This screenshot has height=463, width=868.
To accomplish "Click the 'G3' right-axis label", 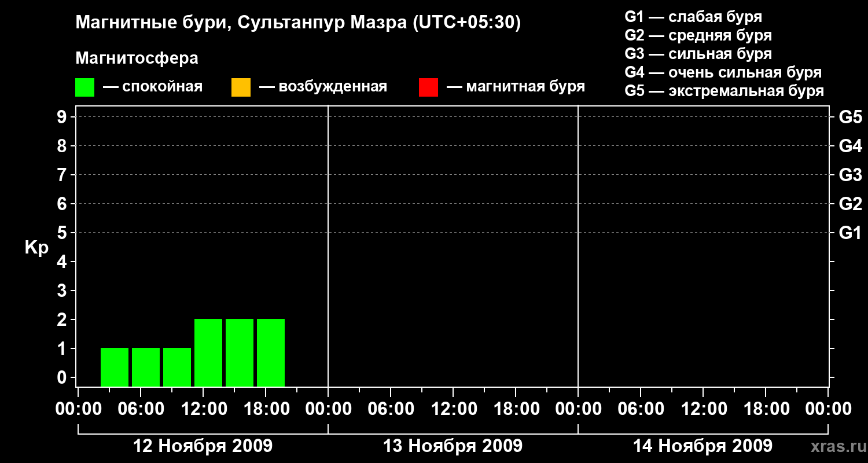I will point(850,175).
